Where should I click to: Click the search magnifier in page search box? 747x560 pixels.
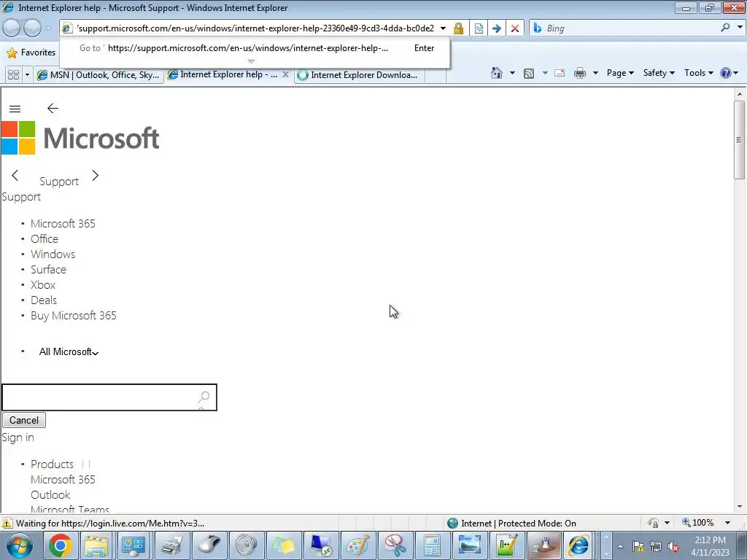pos(204,397)
